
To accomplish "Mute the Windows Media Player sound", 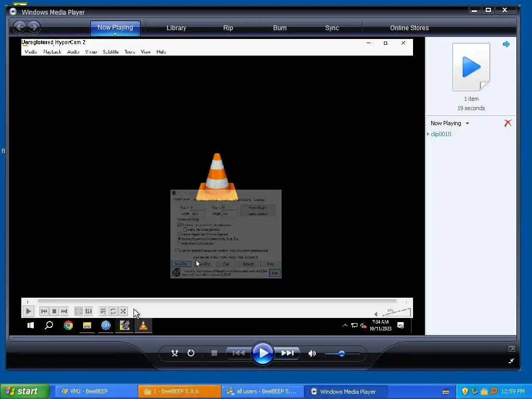I will point(312,353).
